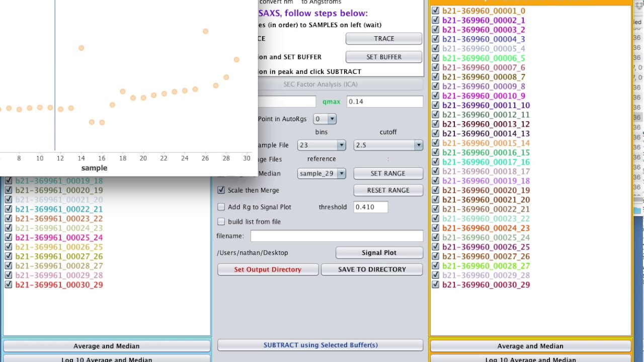Uncheck b21-369961_00025_24 checkbox
The width and height of the screenshot is (644, 362).
coord(8,237)
